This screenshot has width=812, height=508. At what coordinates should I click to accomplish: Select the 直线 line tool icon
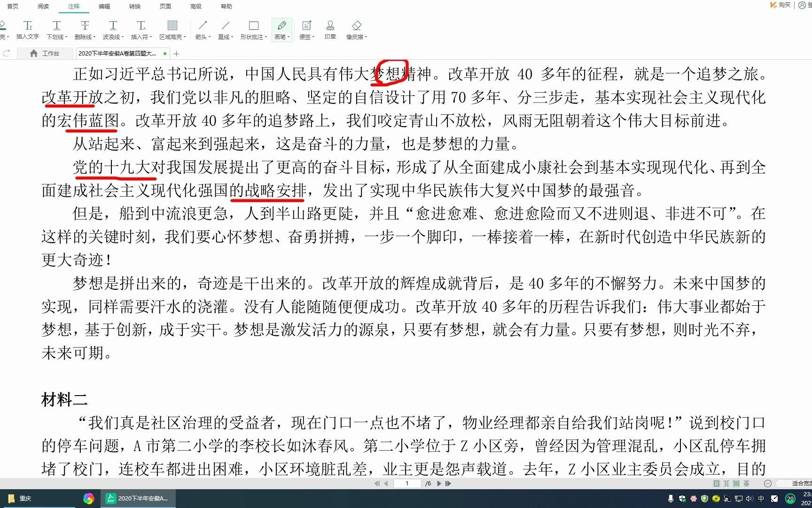pos(226,25)
